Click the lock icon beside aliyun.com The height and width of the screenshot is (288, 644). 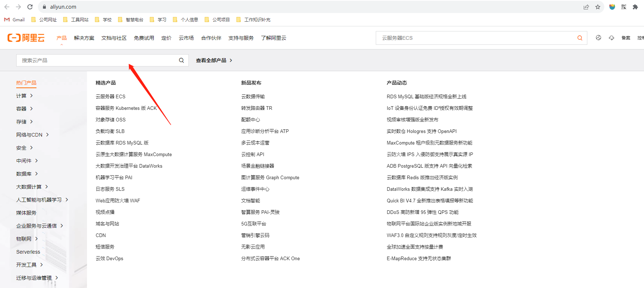coord(44,7)
